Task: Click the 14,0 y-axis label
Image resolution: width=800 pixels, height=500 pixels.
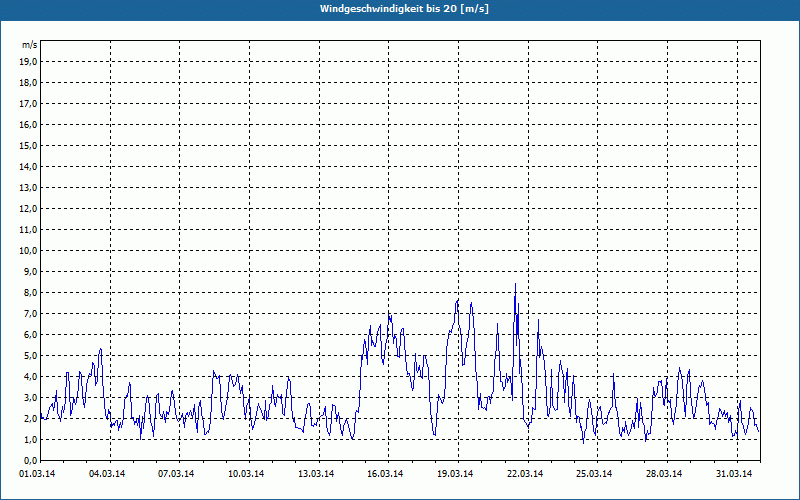Action: 28,166
